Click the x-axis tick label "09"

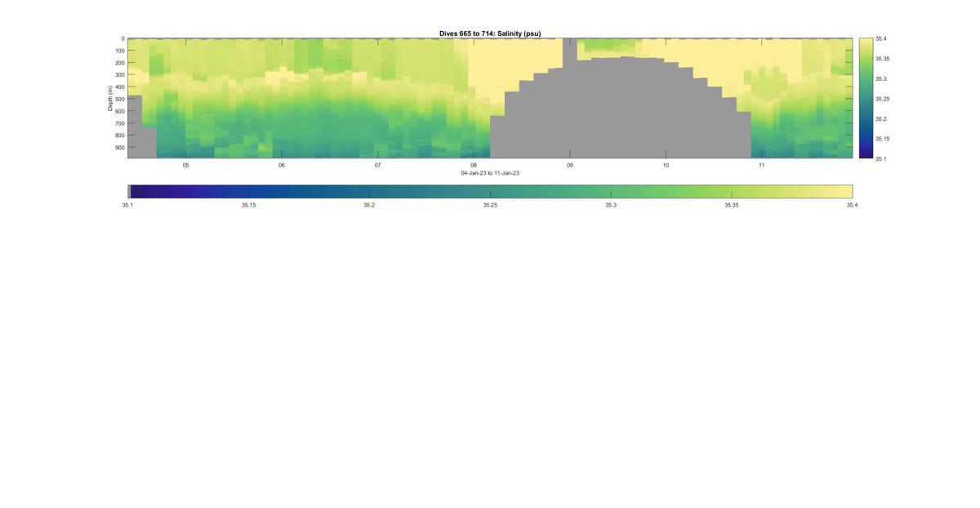(x=569, y=165)
